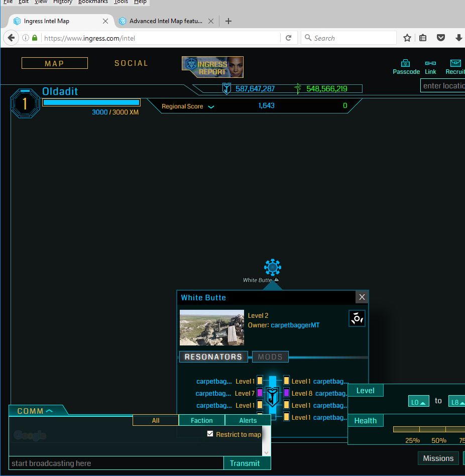Screen dimensions: 465x476
Task: Click the Recruit envelope icon
Action: coord(455,63)
